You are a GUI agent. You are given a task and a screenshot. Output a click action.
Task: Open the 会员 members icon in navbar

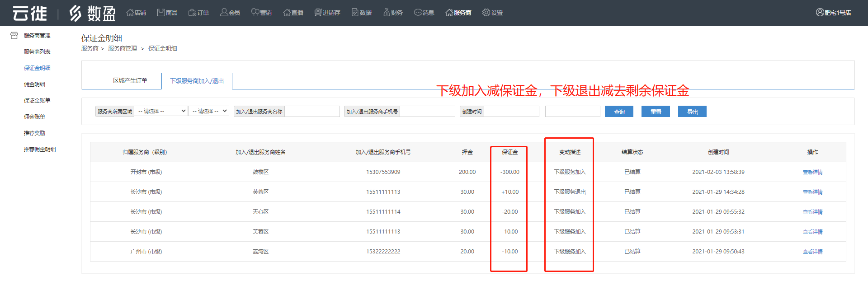[224, 13]
